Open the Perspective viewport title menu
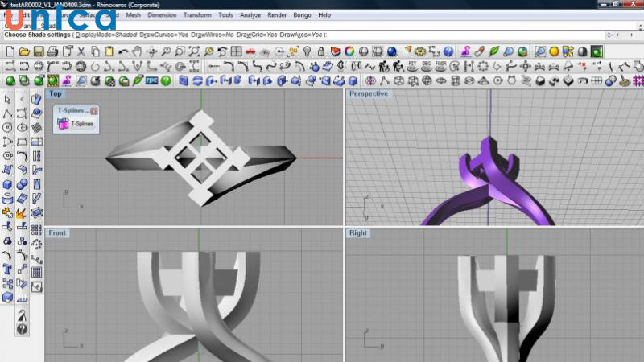The height and width of the screenshot is (362, 644). click(368, 94)
